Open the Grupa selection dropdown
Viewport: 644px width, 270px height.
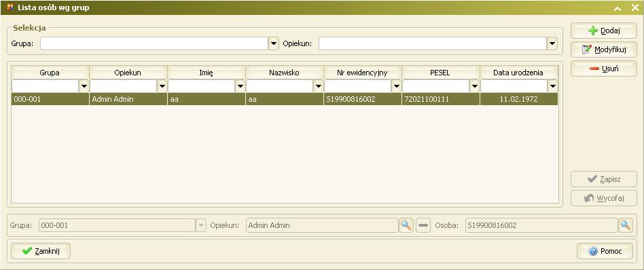coord(274,43)
